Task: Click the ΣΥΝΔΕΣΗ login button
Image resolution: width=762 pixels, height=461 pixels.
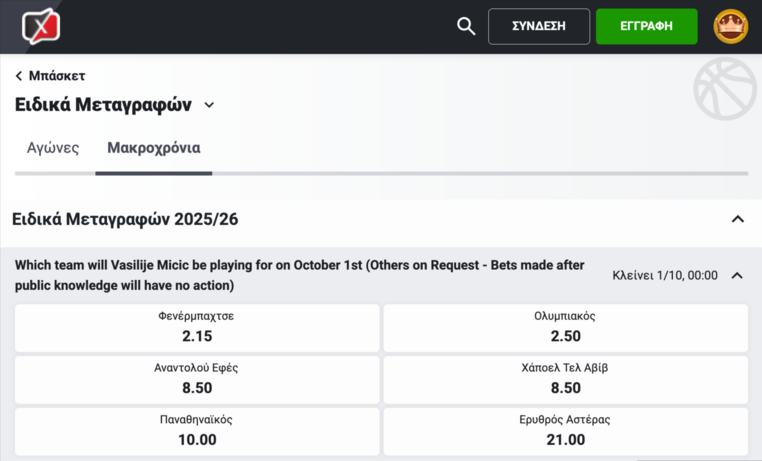Action: pyautogui.click(x=539, y=26)
